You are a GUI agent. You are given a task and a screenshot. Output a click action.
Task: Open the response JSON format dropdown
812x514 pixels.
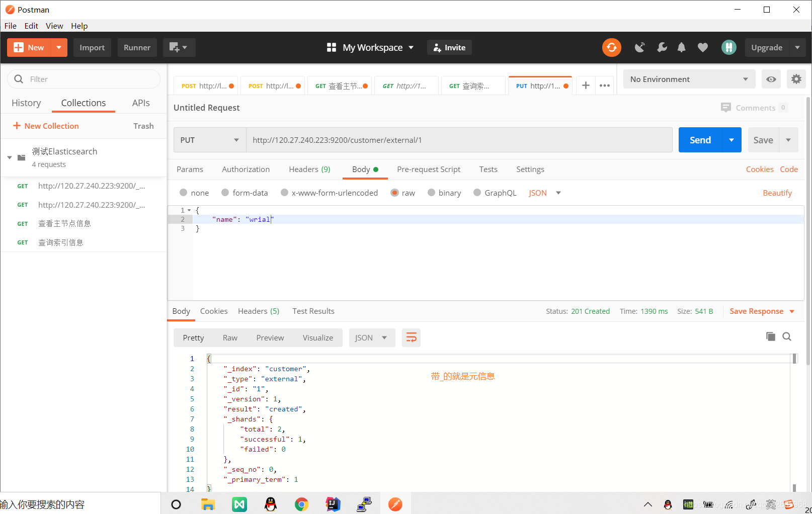pyautogui.click(x=371, y=337)
